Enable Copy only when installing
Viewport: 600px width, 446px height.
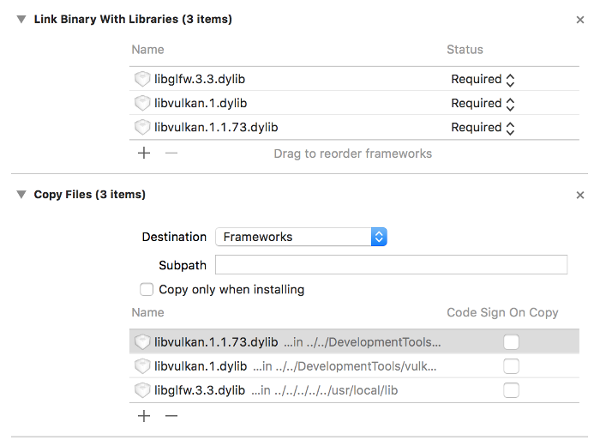point(148,289)
